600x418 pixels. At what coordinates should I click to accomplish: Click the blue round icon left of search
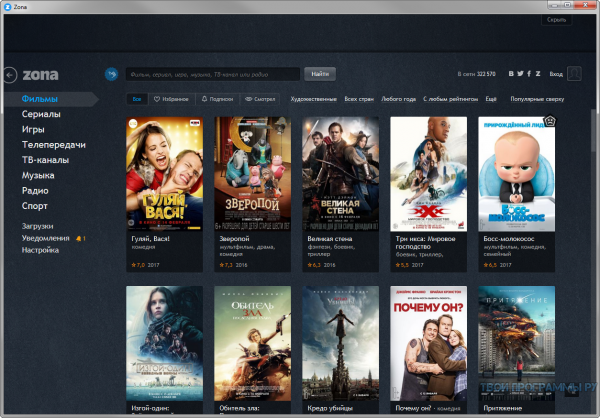(x=111, y=74)
